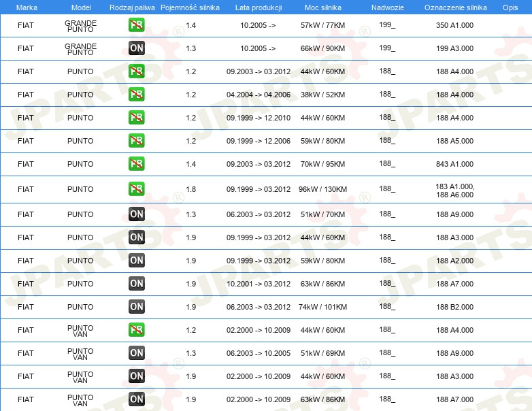532x411 pixels.
Task: Select the engine code 843 A1.000
Action: click(454, 164)
